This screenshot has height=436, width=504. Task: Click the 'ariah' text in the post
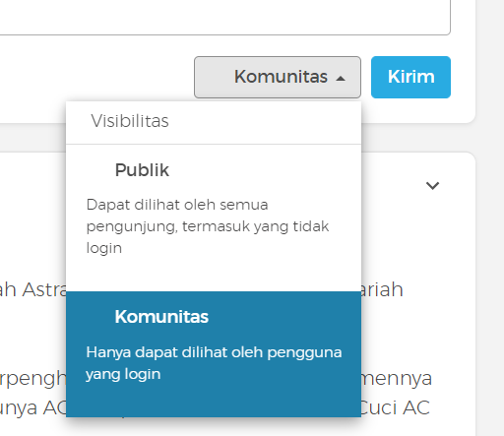(382, 289)
